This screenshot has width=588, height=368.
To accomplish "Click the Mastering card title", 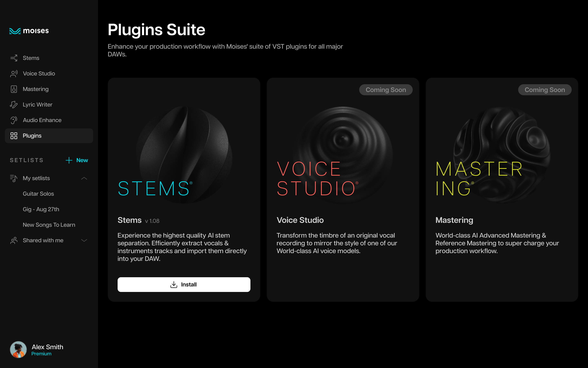I will click(x=454, y=220).
